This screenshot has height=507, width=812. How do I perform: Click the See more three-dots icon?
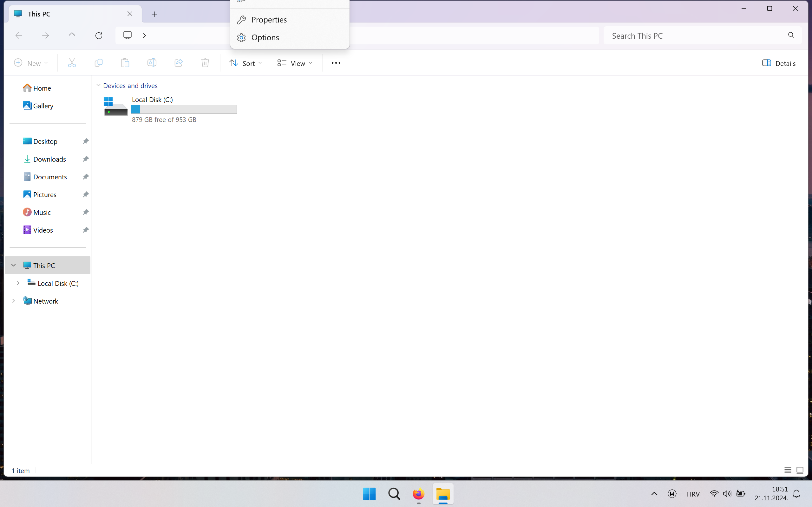click(336, 63)
